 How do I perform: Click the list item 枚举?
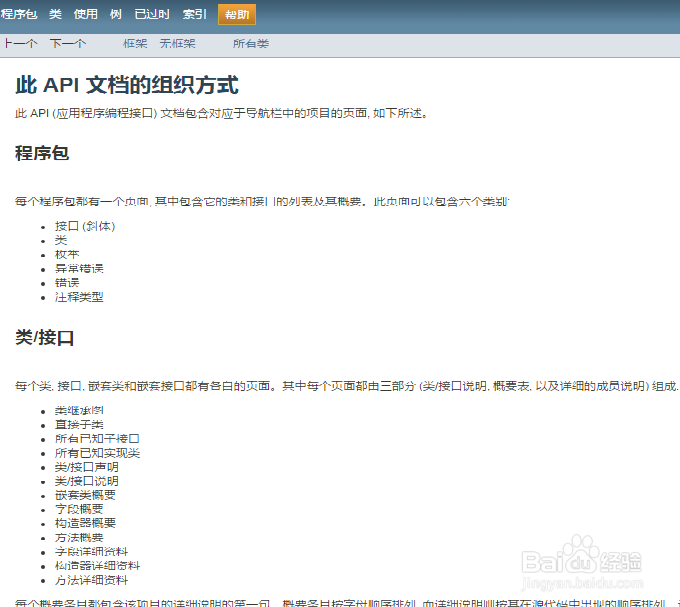tap(67, 255)
